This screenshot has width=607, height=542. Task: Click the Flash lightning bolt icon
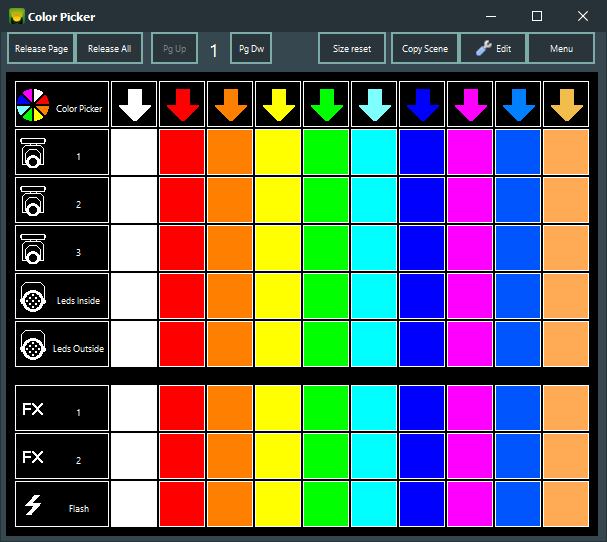tap(34, 505)
